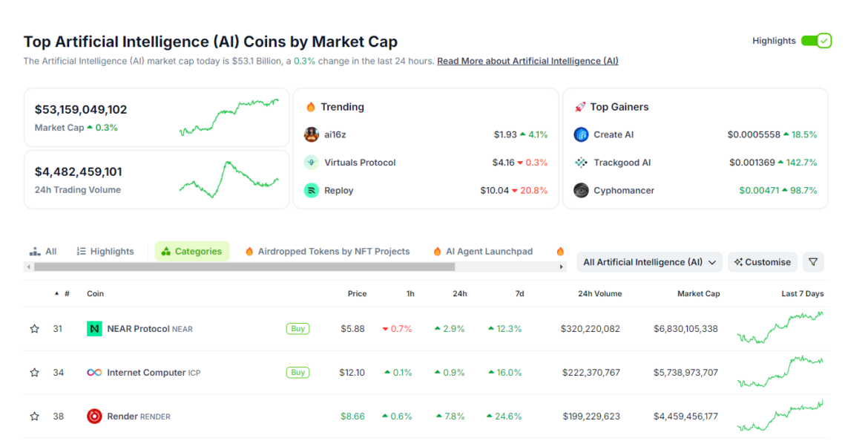Click the filter funnel icon
Screen dimensions: 868x441
pyautogui.click(x=813, y=262)
